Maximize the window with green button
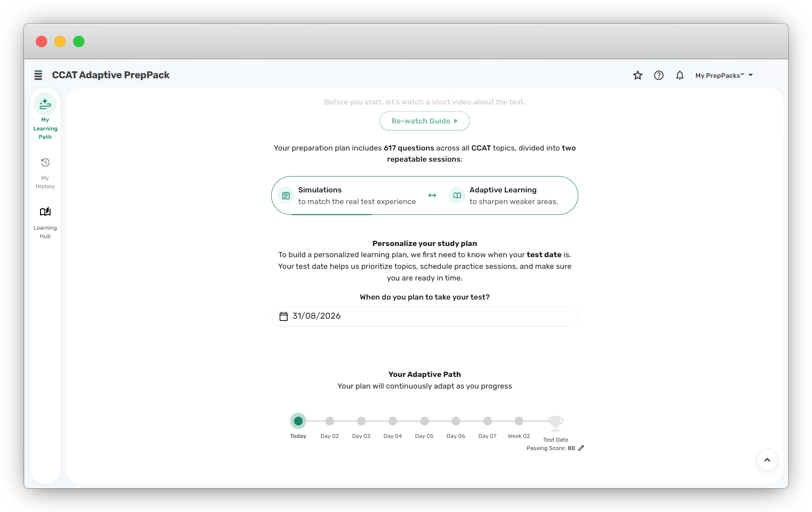This screenshot has width=812, height=512. point(79,41)
